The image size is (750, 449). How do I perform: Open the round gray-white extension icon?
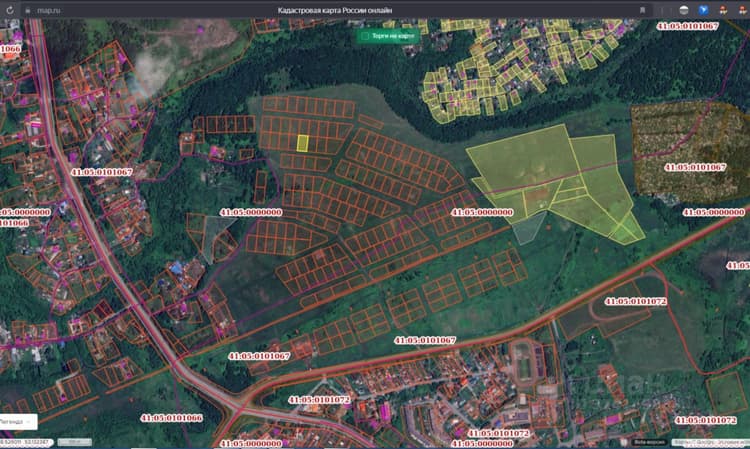tap(684, 10)
